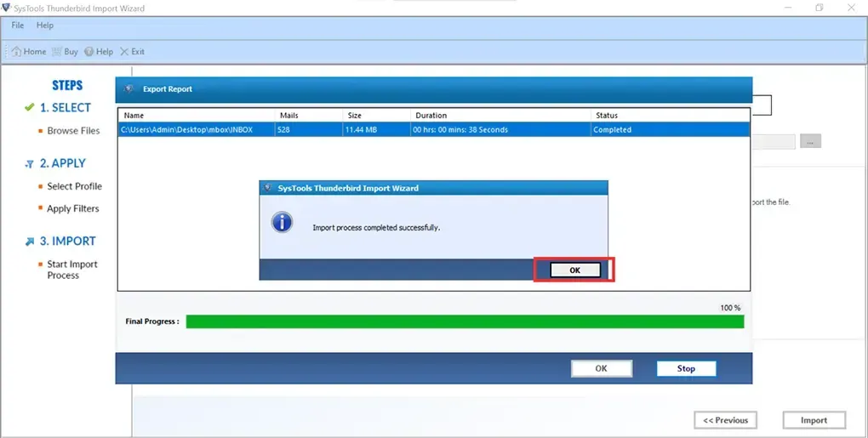Click the Exit toolbar icon
This screenshot has width=868, height=438.
(x=124, y=52)
